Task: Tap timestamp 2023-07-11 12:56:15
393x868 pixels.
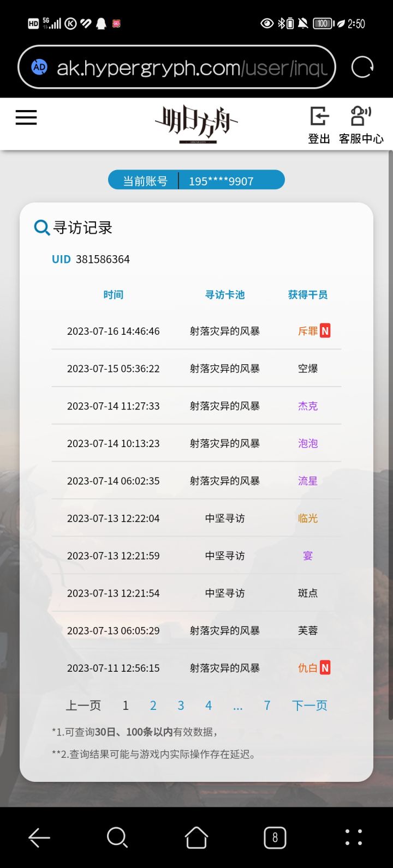Action: tap(114, 668)
